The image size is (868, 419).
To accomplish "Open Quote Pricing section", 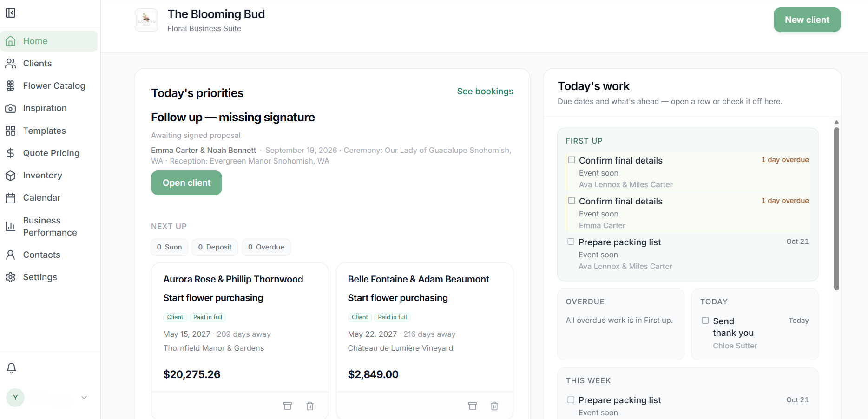I will tap(49, 153).
